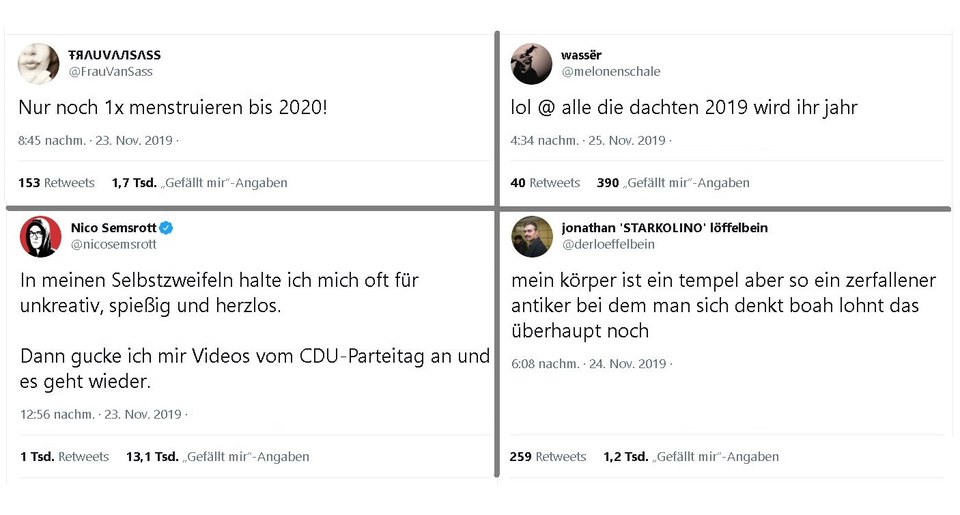Open the @melonenschale handle
Screen dimensions: 960x515
(x=611, y=72)
